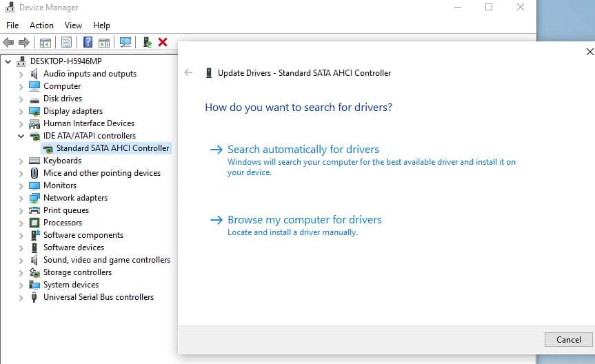Maximize the Device Manager window
Viewport: 595px width, 364px height.
[489, 7]
